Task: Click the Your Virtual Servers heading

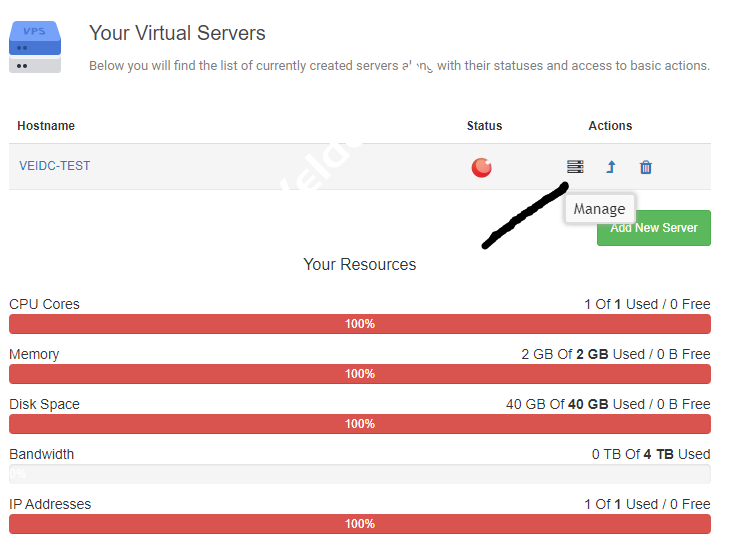Action: click(177, 33)
